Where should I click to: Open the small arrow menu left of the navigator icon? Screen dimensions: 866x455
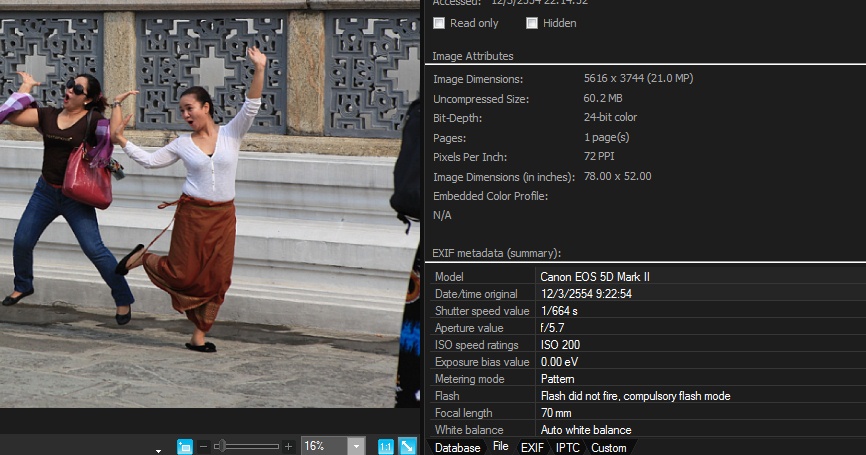pos(159,451)
